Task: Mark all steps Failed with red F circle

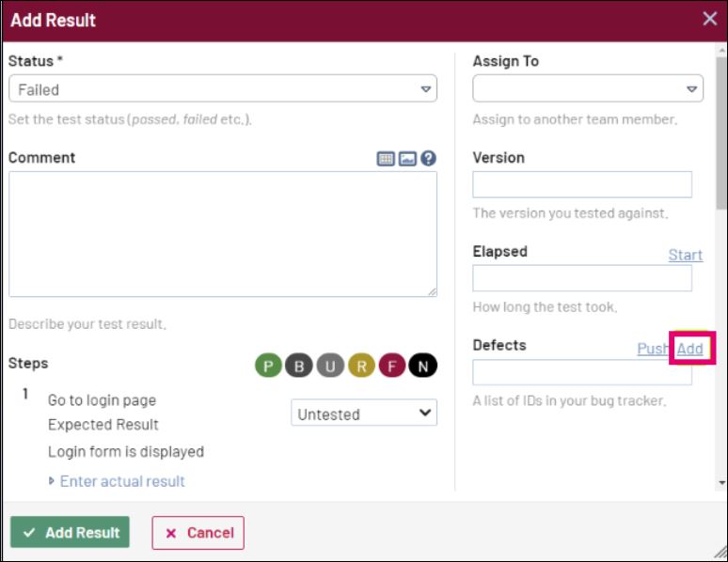Action: click(392, 366)
